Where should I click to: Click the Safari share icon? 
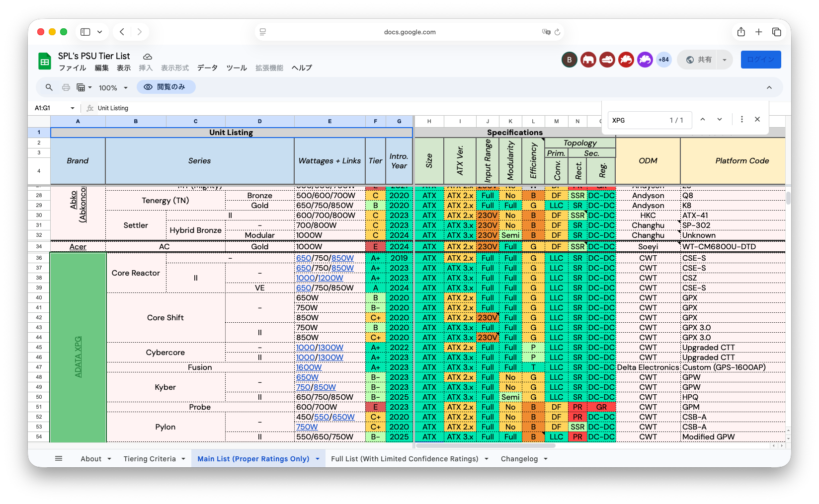pos(741,32)
